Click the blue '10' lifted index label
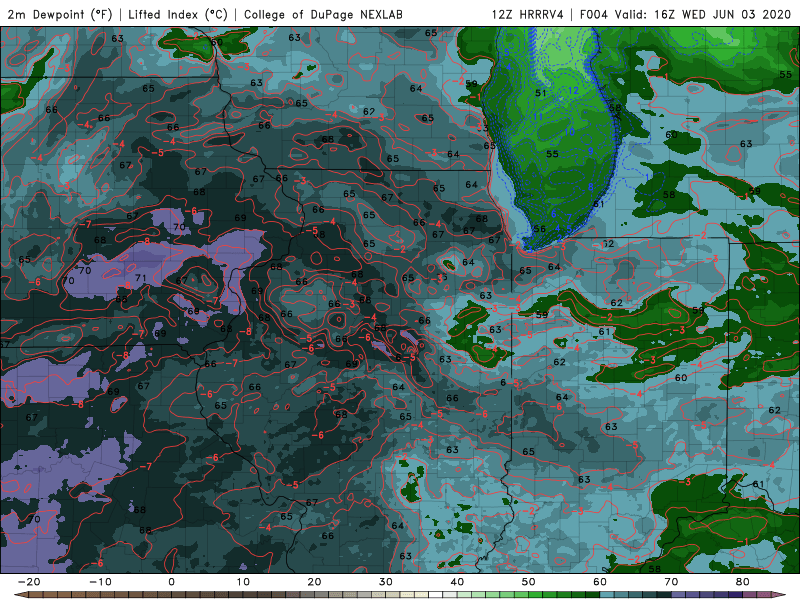Screen dimensions: 800x600 (570, 132)
